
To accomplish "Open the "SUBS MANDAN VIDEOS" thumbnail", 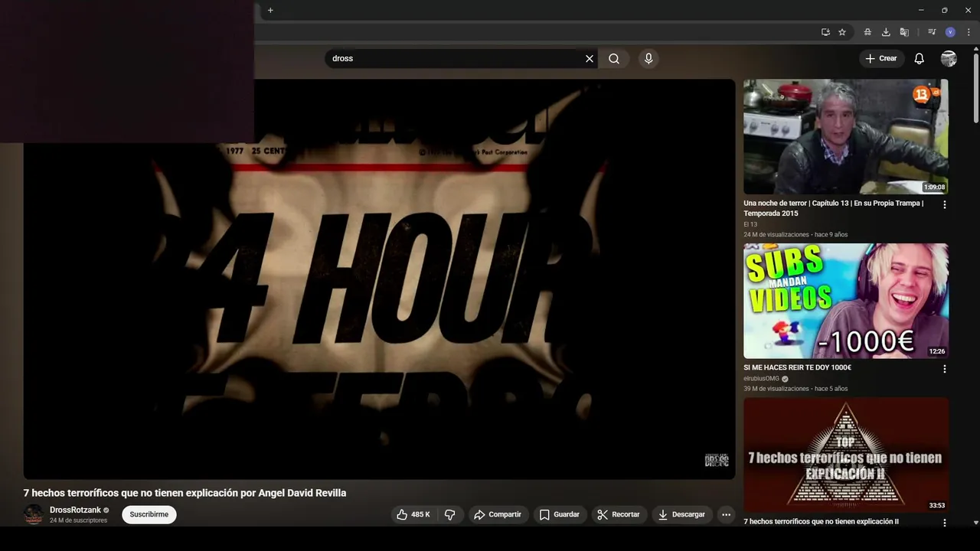I will point(846,301).
